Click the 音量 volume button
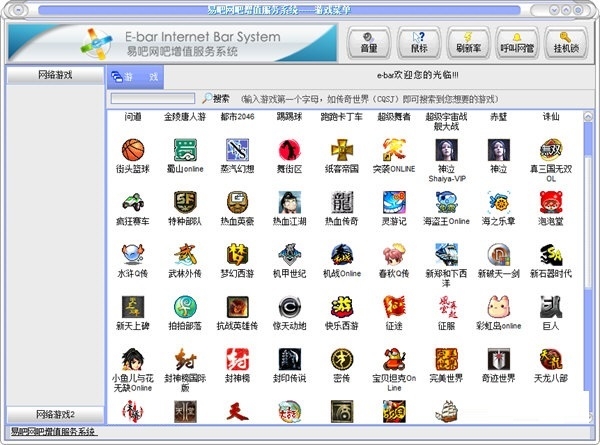 click(x=369, y=43)
